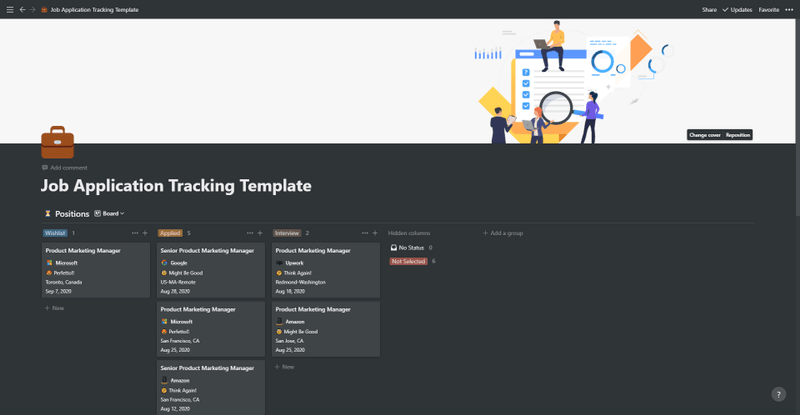Click Favorite in the top bar
The width and height of the screenshot is (800, 415).
[769, 10]
